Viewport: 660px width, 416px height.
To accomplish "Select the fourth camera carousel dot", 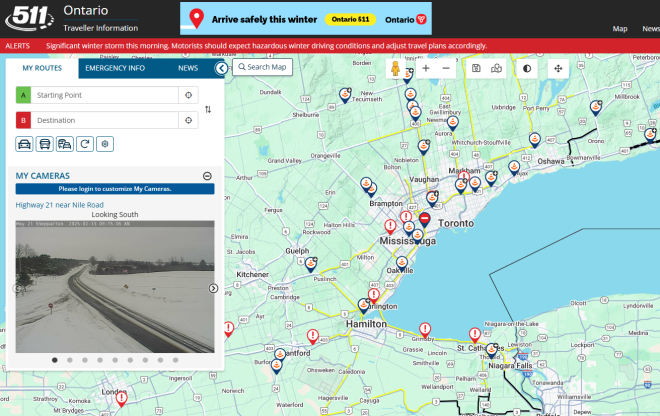I will [100, 360].
